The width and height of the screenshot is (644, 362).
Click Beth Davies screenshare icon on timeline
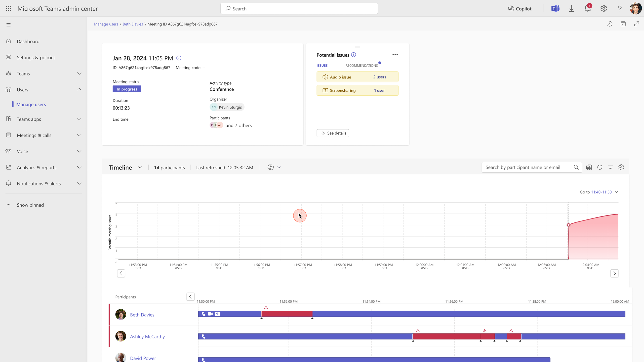(217, 314)
